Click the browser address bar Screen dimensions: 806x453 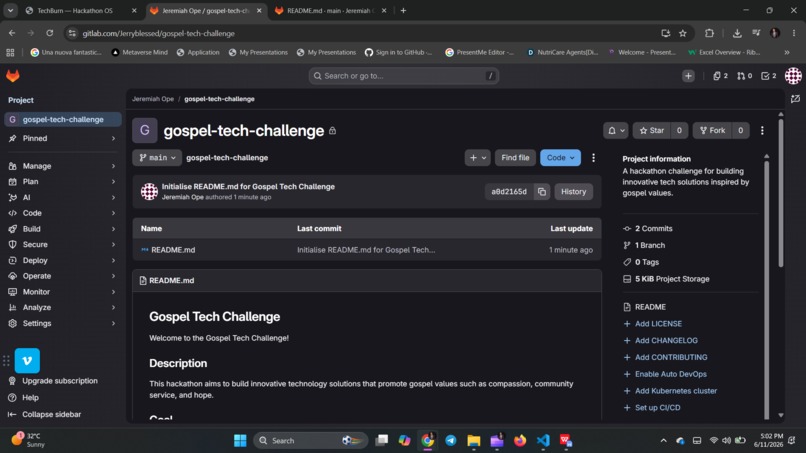point(360,33)
